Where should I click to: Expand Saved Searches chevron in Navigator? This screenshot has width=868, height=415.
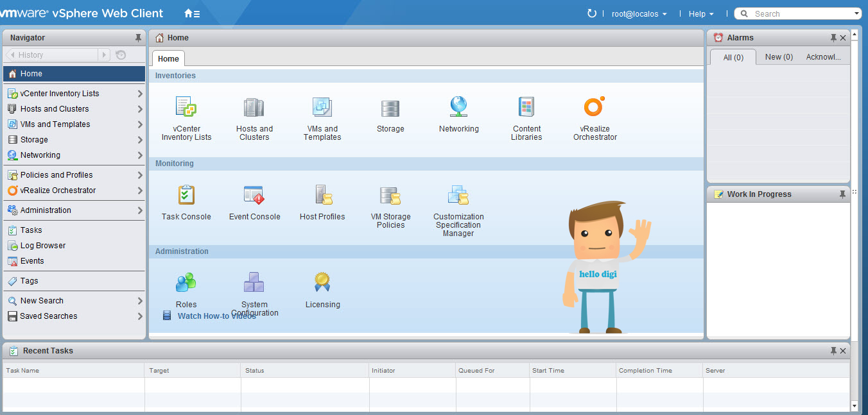tap(140, 316)
